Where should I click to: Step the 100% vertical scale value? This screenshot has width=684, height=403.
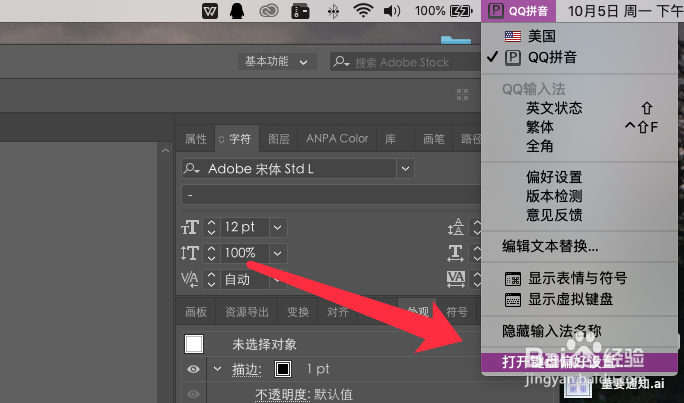coord(212,253)
